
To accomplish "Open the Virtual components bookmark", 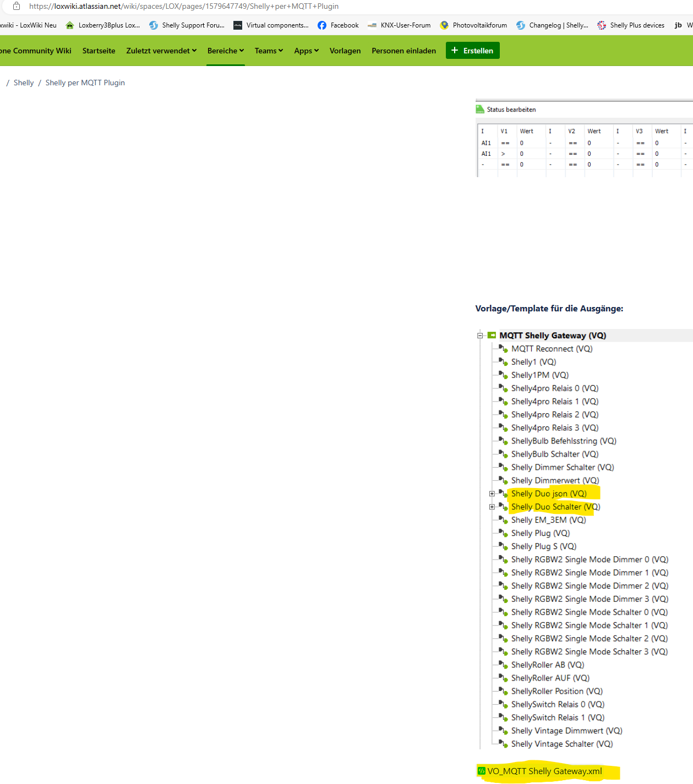I will 271,25.
